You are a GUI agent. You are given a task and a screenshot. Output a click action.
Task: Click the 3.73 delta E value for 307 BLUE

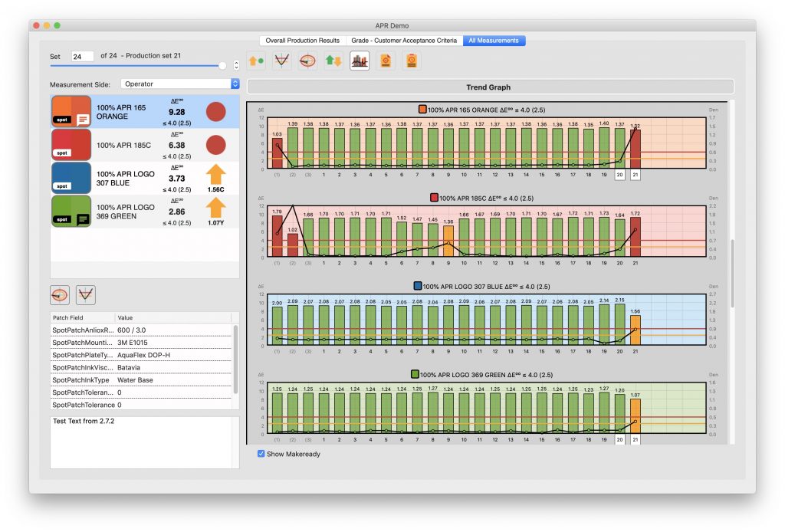[x=177, y=178]
